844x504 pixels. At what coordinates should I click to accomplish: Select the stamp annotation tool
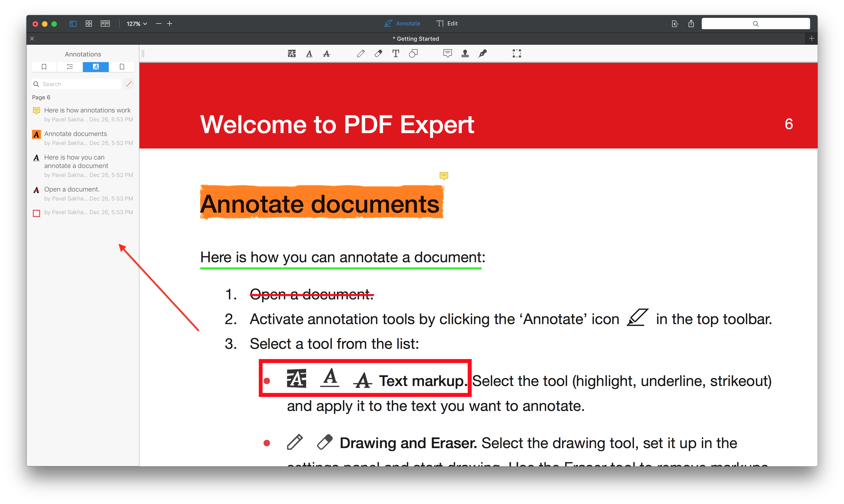pos(465,53)
